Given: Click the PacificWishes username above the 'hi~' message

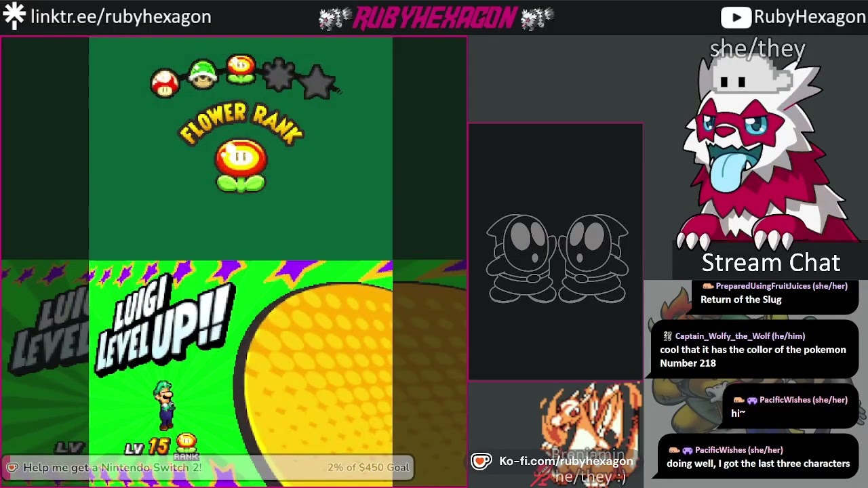Looking at the screenshot, I should coord(804,400).
